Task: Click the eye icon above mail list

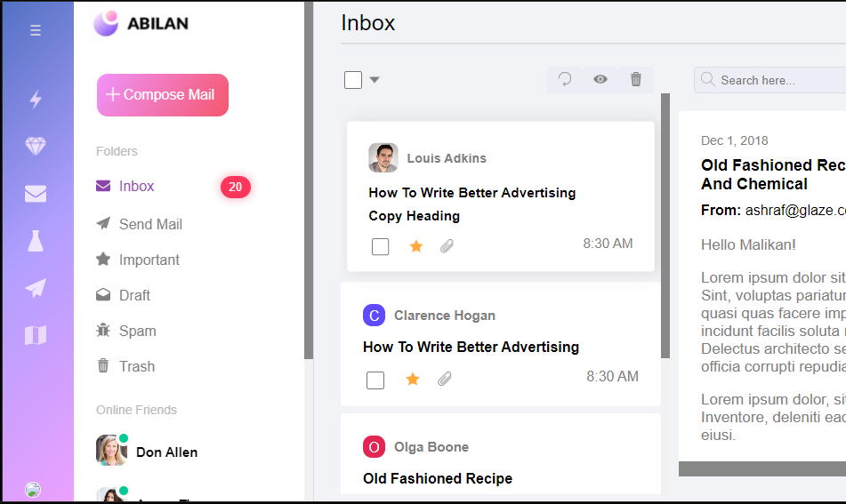Action: click(600, 80)
